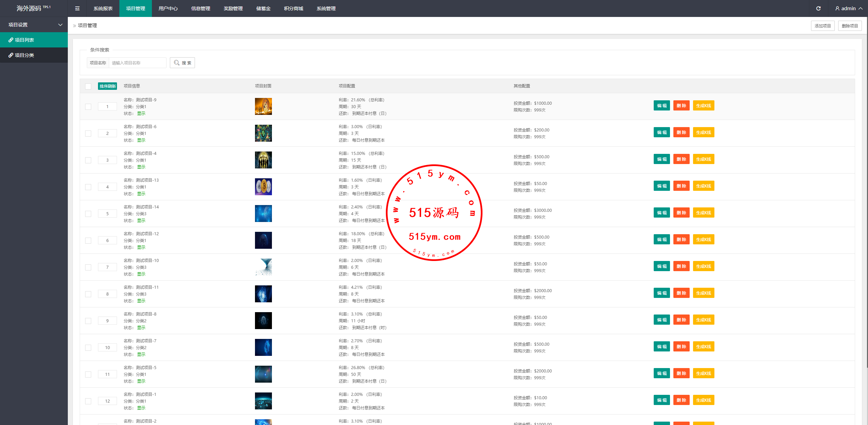Open 项目列表 link icon in sidebar
868x425 pixels.
(x=11, y=40)
